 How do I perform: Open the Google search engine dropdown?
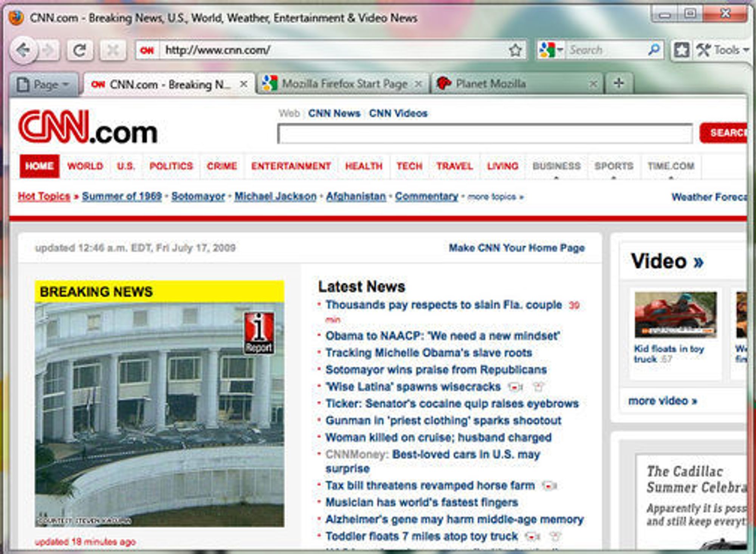[x=552, y=50]
